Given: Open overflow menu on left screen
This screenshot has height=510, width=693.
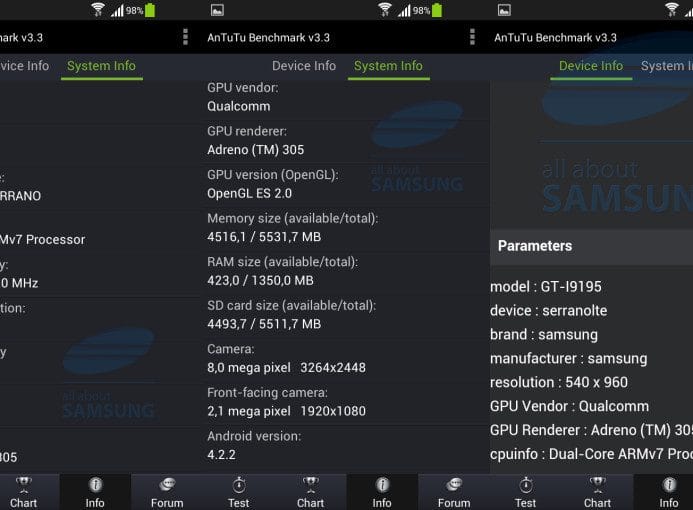Looking at the screenshot, I should pos(186,37).
